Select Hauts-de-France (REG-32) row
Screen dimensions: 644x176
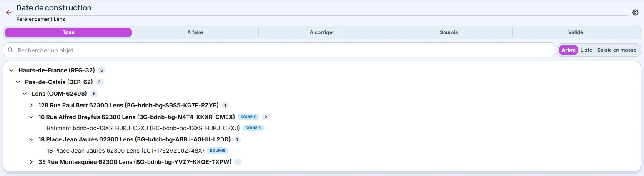[57, 70]
